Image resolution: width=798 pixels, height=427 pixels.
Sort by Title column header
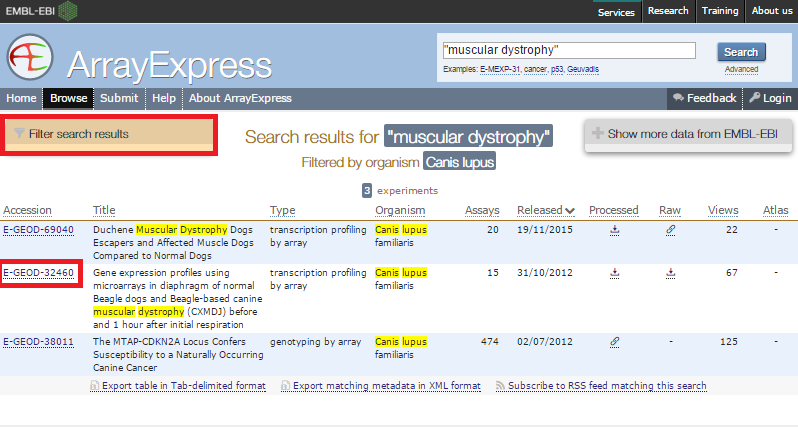click(x=104, y=210)
